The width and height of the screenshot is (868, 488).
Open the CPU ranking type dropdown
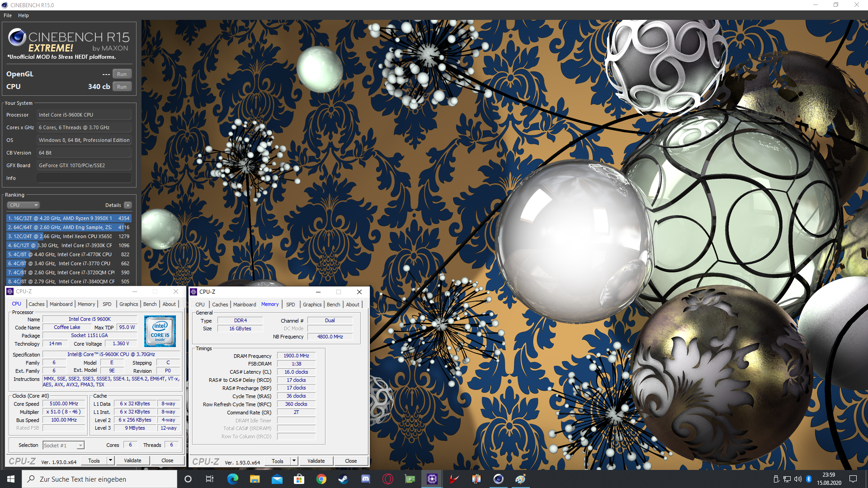pyautogui.click(x=24, y=205)
